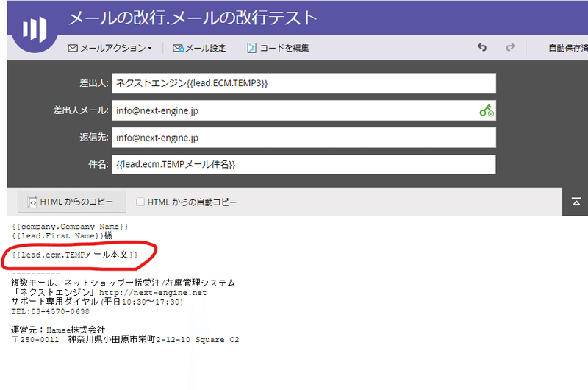
Task: Click the undo arrow icon
Action: (x=482, y=47)
